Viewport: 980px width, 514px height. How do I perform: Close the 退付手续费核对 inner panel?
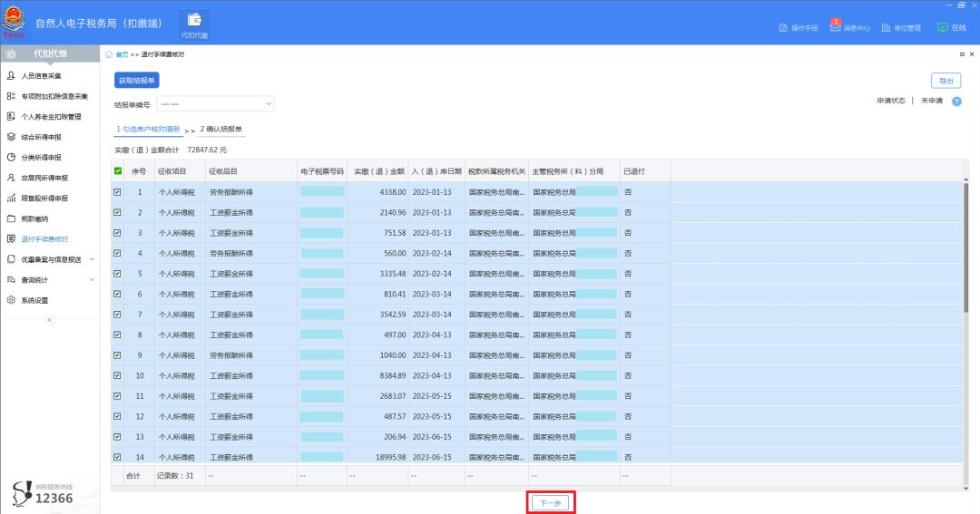point(972,54)
